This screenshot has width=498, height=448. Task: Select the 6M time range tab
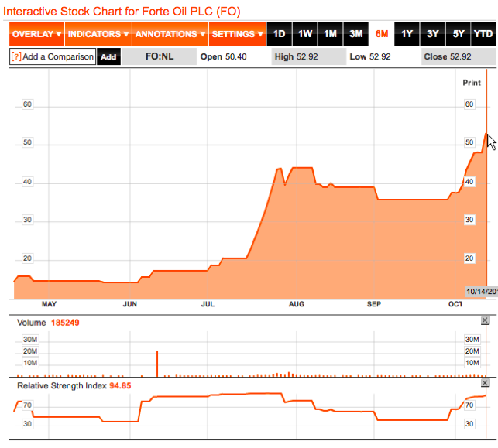click(x=382, y=34)
